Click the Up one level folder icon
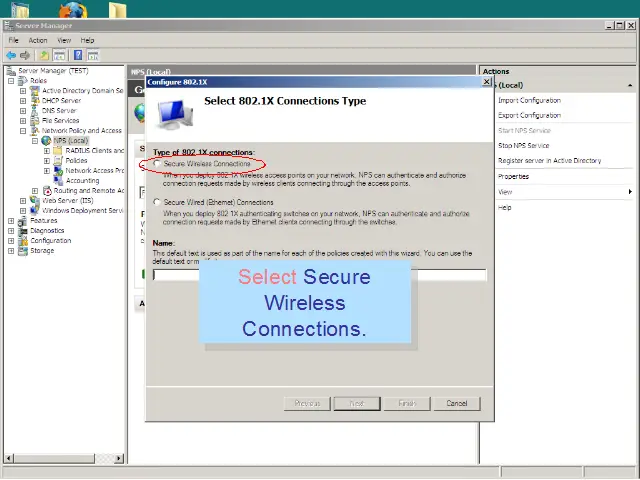Image resolution: width=640 pixels, height=480 pixels. pos(44,55)
